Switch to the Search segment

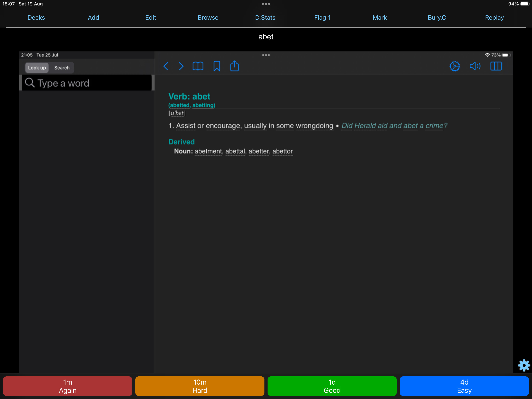(x=62, y=68)
